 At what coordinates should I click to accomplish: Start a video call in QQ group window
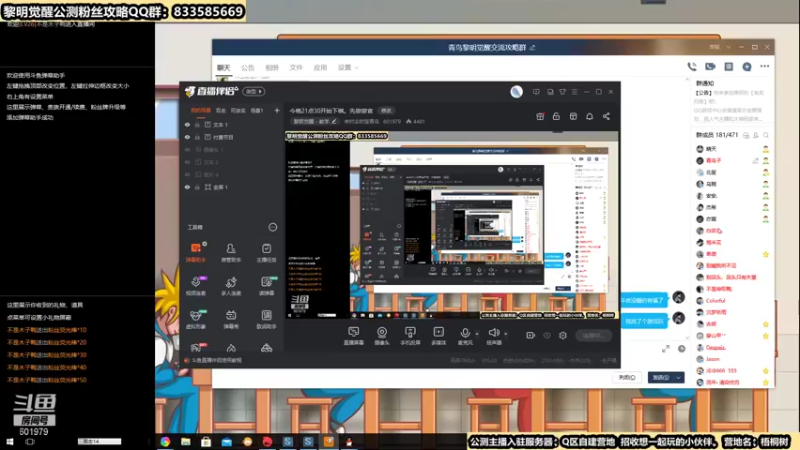[710, 66]
